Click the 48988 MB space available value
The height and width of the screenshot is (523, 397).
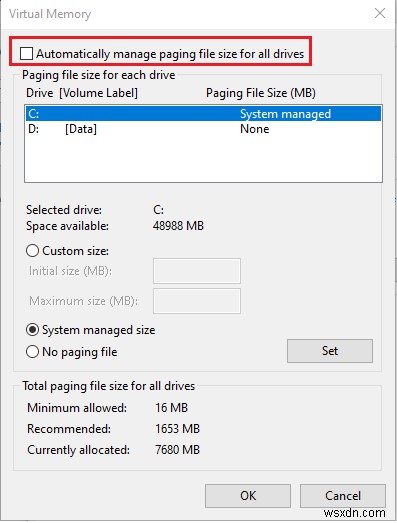pyautogui.click(x=178, y=226)
